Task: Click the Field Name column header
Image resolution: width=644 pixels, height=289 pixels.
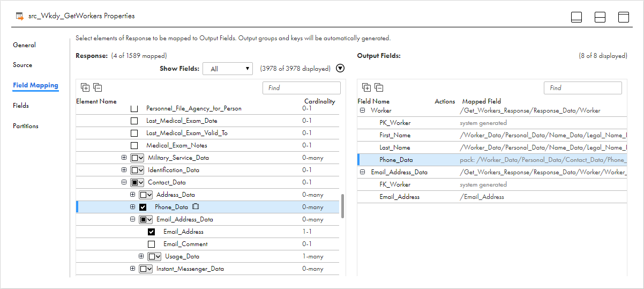Action: click(x=373, y=101)
